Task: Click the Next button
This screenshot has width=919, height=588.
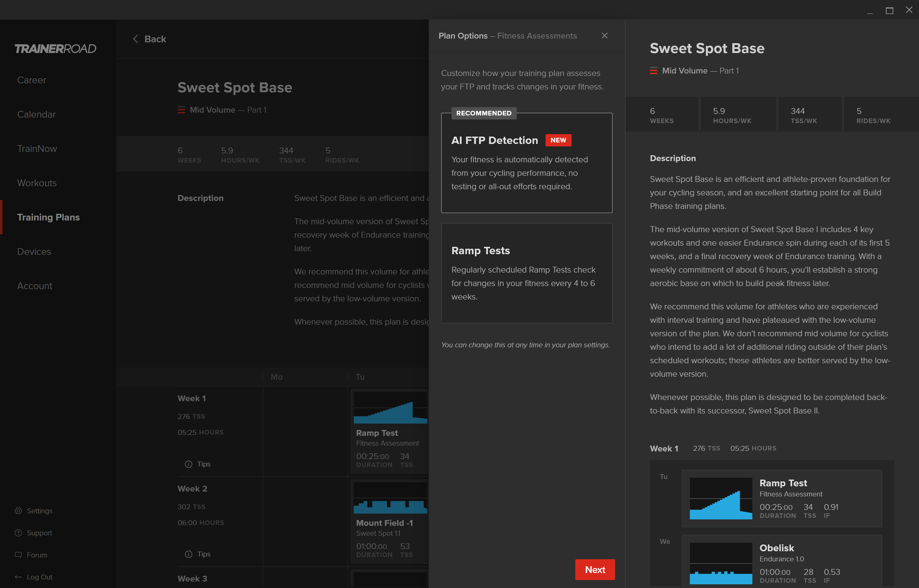Action: 595,570
